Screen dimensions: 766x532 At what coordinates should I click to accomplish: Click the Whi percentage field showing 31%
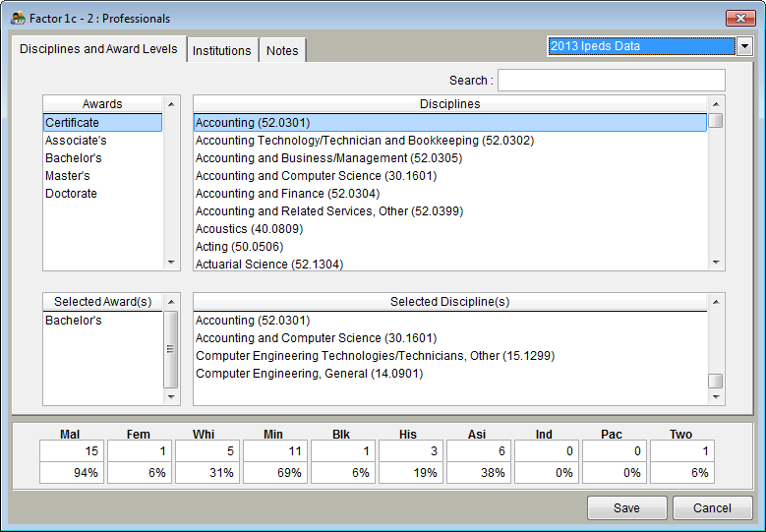(x=207, y=473)
